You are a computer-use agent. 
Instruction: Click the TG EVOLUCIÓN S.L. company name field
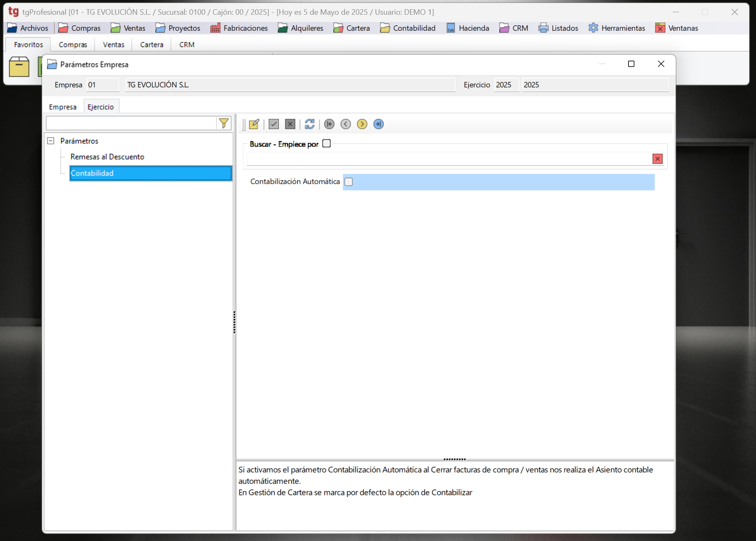[290, 85]
